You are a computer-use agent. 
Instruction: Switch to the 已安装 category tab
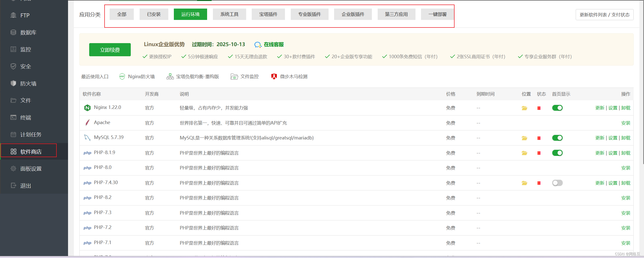click(x=154, y=14)
